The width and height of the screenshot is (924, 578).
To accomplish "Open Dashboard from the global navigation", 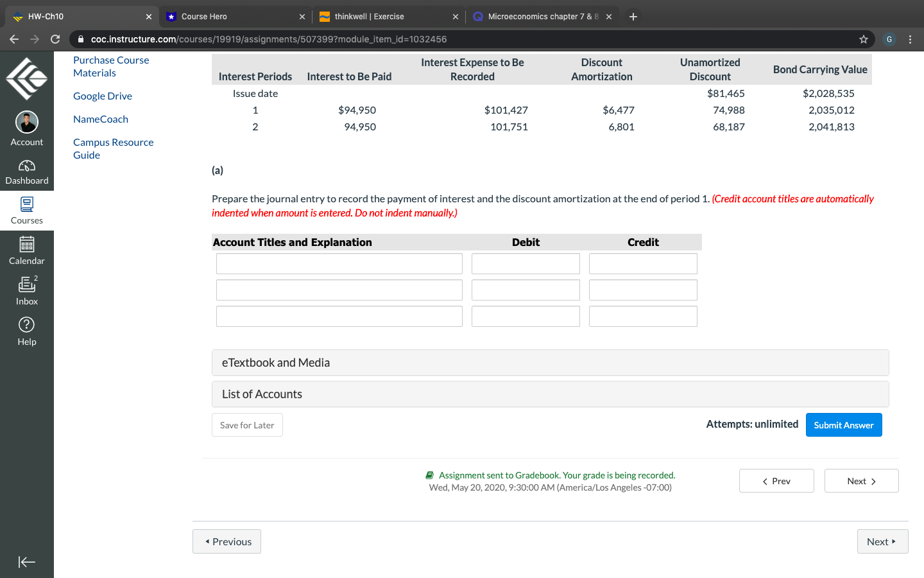I will [x=27, y=172].
